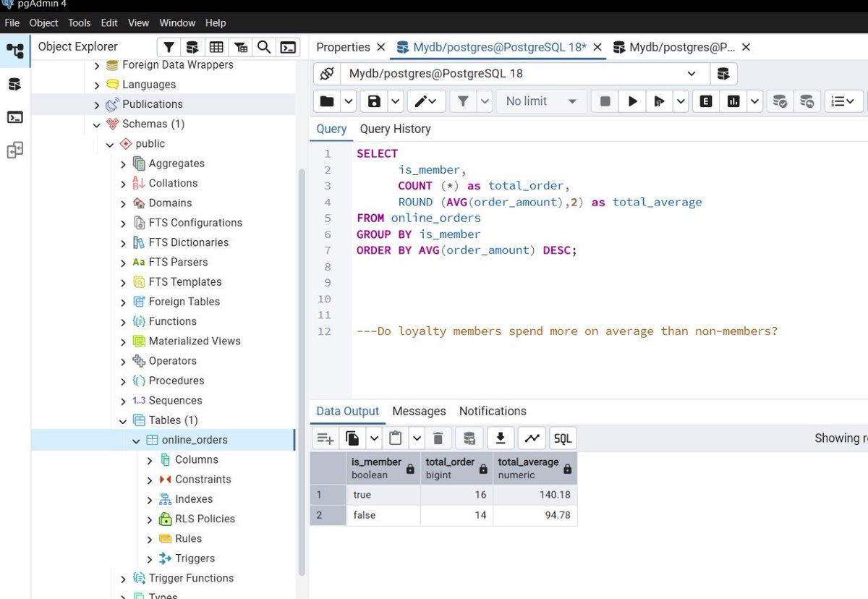Viewport: 868px width, 599px height.
Task: Click the Add row icon in Data Output
Action: (x=325, y=438)
